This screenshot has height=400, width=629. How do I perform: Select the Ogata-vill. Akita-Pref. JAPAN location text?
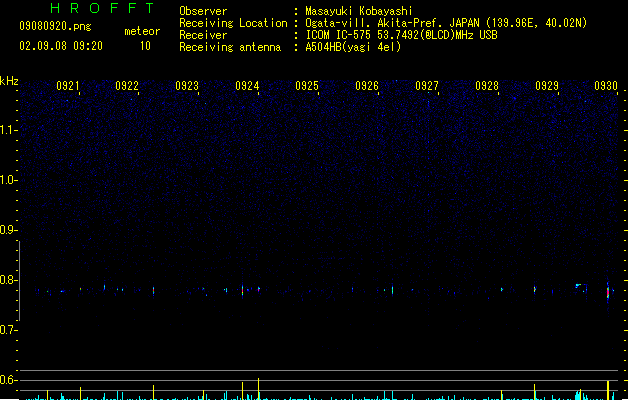tap(446, 23)
